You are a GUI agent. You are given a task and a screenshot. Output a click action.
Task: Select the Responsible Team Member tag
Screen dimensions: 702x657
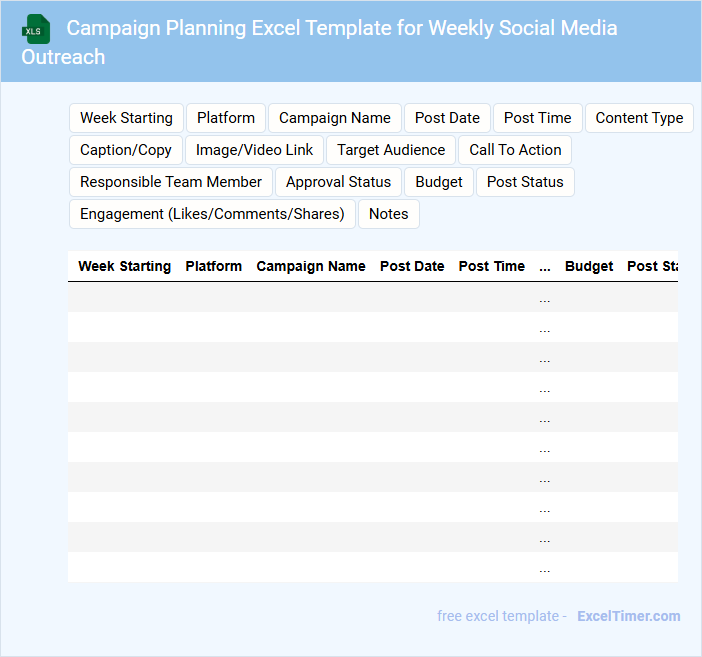171,182
